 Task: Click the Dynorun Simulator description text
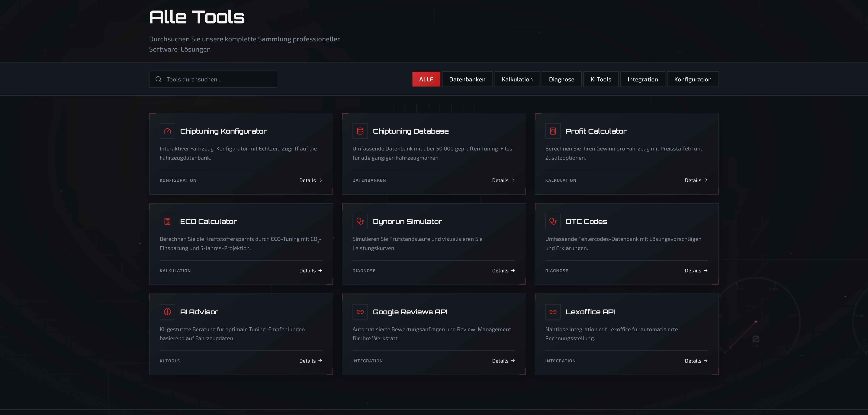tap(418, 243)
